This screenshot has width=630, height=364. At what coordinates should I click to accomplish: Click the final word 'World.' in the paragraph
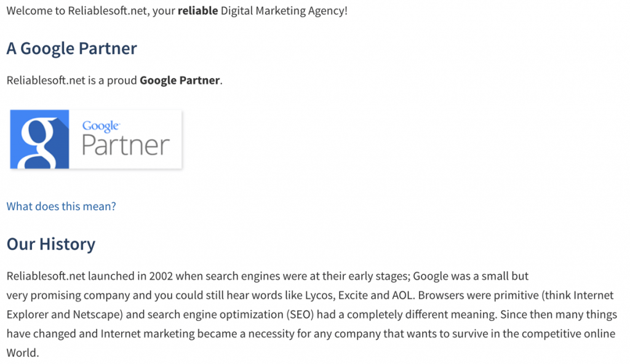(23, 353)
